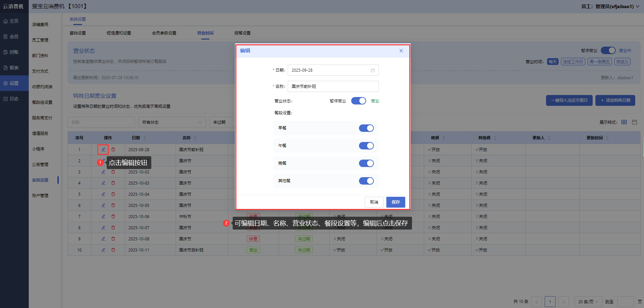Toggle the 其他餐 meal switch

[x=366, y=181]
